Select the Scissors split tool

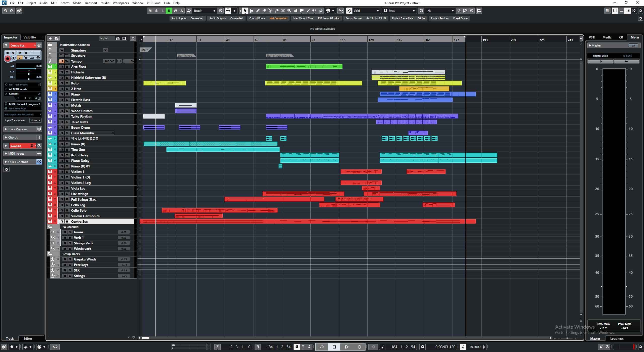270,11
